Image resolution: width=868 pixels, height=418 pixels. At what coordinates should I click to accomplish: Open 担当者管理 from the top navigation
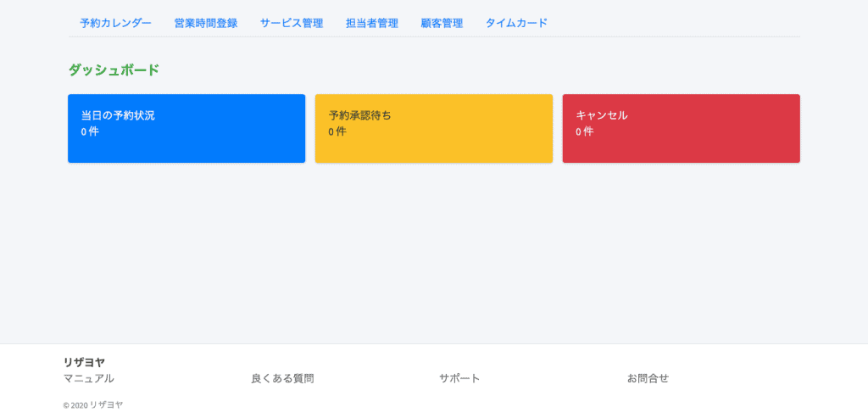pos(372,23)
